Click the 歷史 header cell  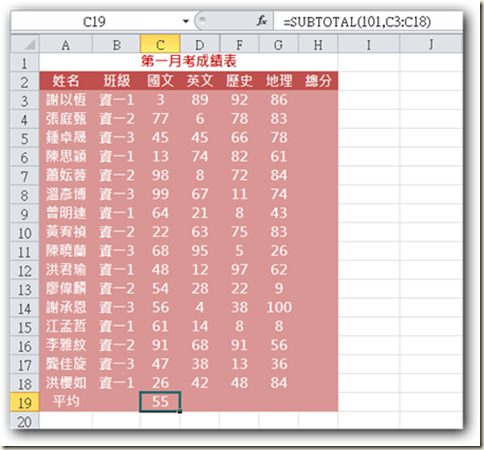tap(239, 81)
